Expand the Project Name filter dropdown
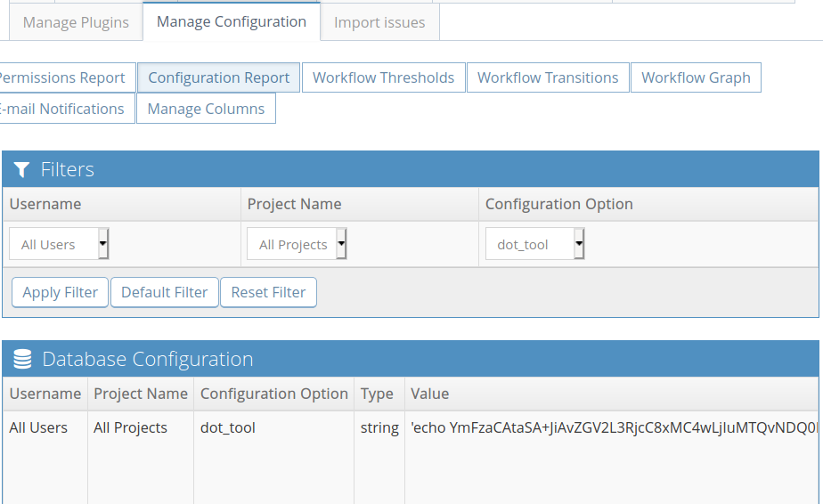Screen dimensions: 823x504 pos(297,244)
